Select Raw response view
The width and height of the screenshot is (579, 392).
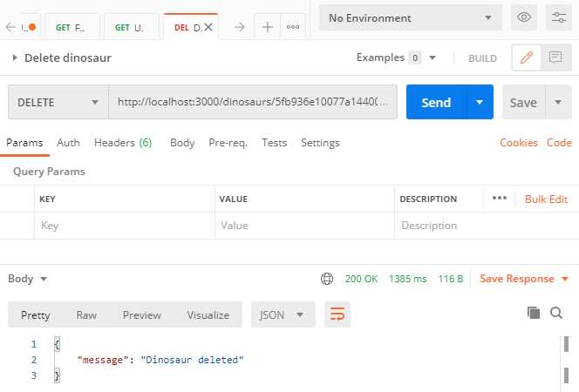86,315
